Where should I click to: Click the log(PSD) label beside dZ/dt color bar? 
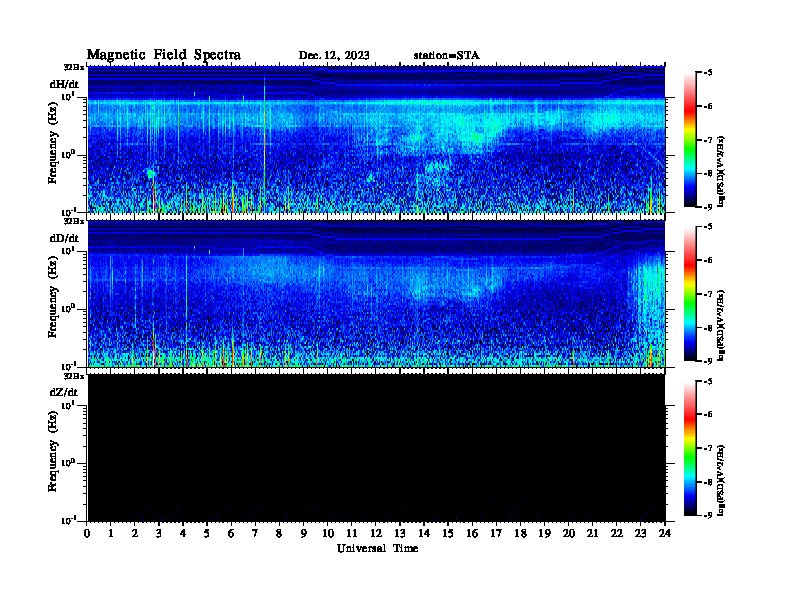coord(721,480)
